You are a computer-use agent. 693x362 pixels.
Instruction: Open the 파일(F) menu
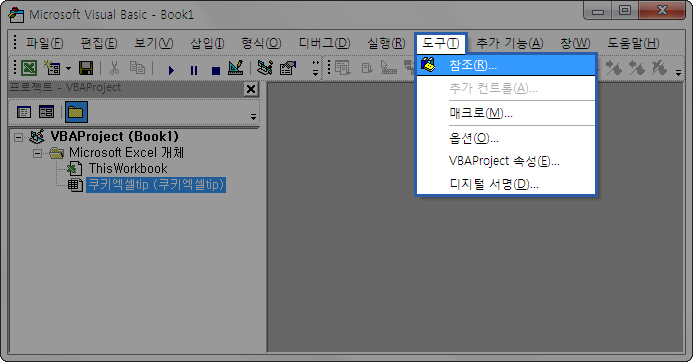[x=44, y=43]
